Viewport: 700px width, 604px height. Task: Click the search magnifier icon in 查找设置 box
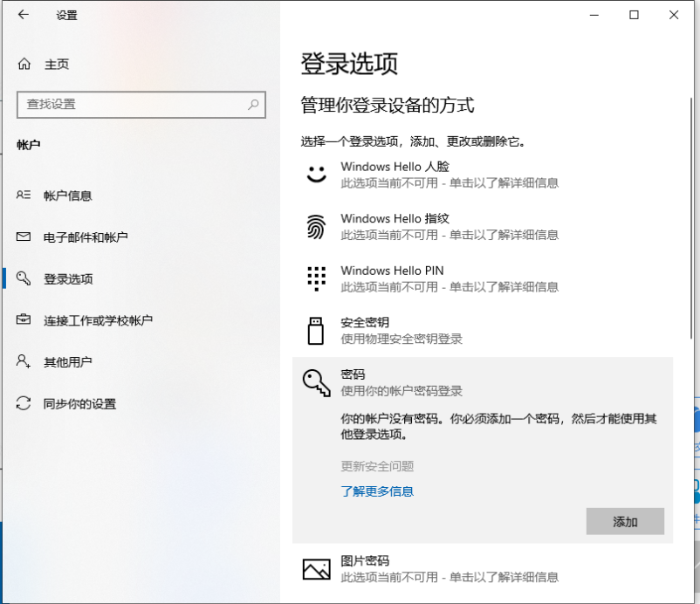[x=253, y=104]
